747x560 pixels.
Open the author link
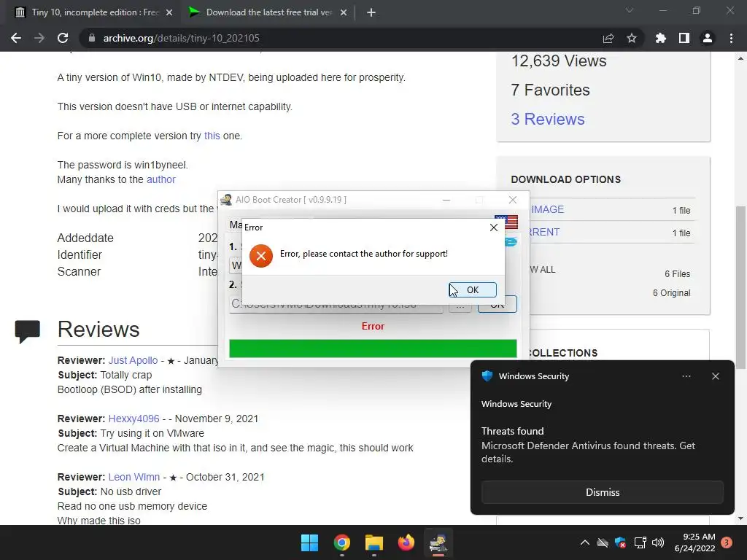point(161,179)
